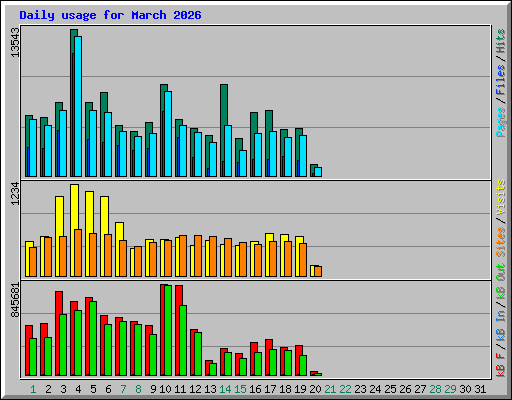Click the green kB out bar for day 5

pyautogui.click(x=93, y=338)
